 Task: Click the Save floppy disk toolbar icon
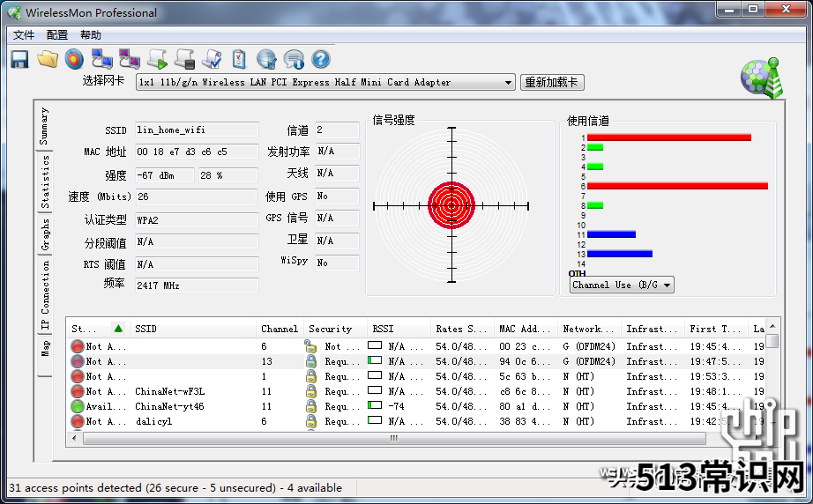pos(19,59)
